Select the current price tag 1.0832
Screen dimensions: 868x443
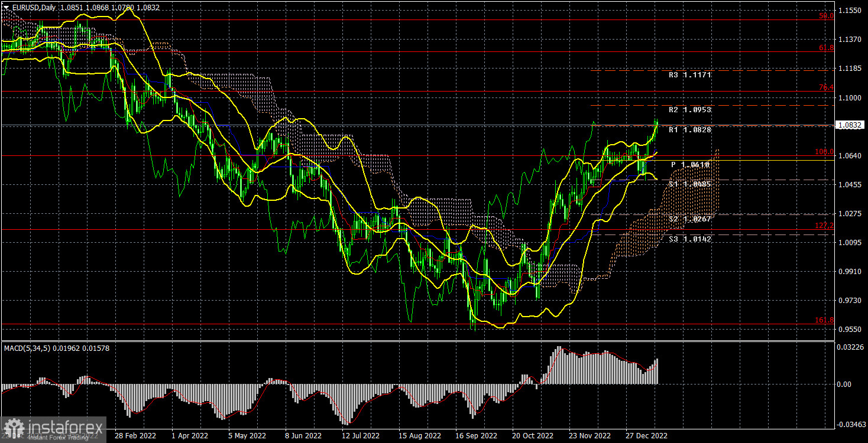tap(851, 125)
